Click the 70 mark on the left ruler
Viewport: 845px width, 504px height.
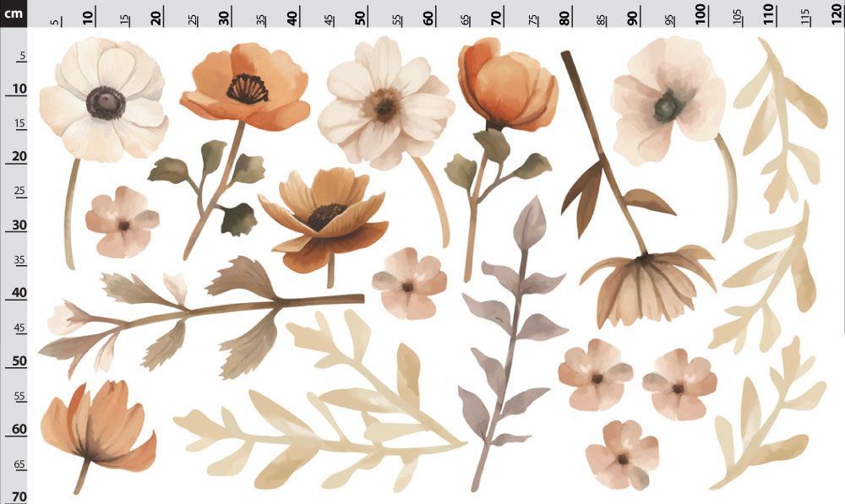pyautogui.click(x=19, y=496)
